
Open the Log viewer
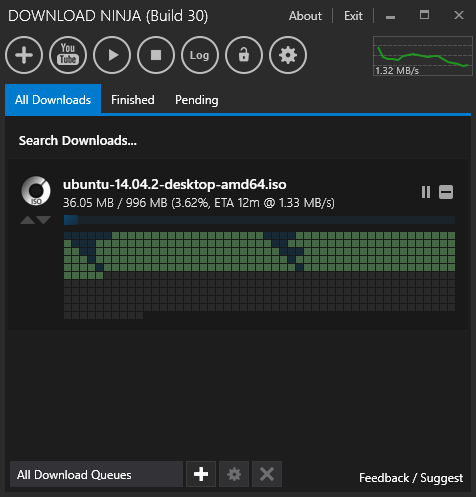[200, 55]
